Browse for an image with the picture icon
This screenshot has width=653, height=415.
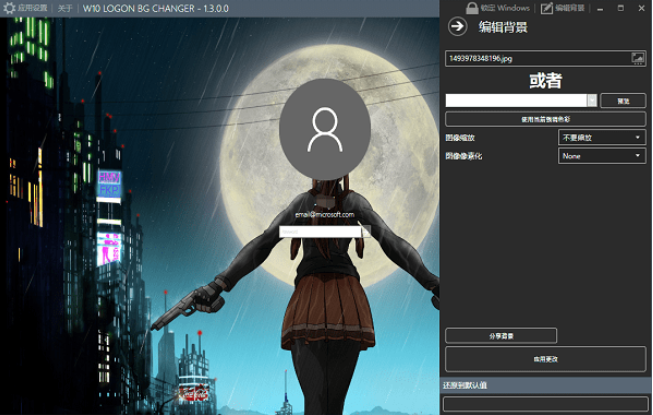[638, 58]
